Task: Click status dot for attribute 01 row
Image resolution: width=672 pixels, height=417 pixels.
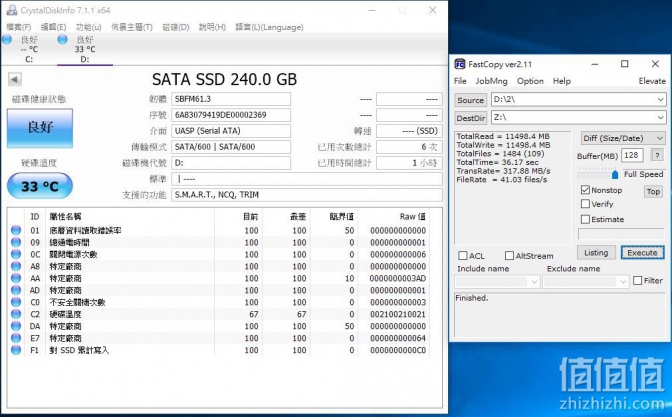Action: (16, 230)
